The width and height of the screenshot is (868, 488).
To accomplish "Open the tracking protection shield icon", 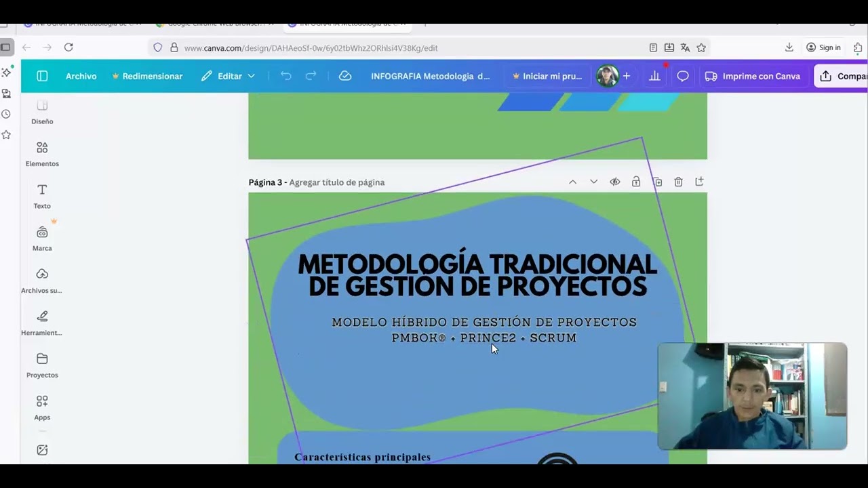I will (x=157, y=47).
